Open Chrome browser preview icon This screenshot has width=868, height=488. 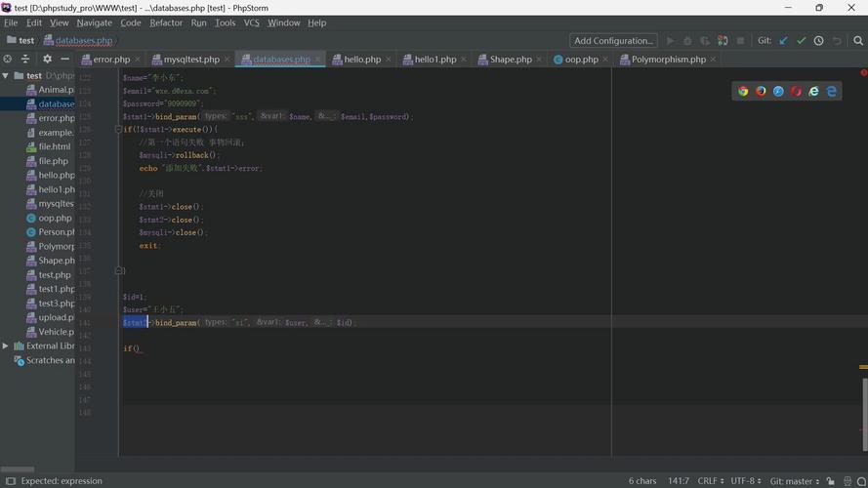pyautogui.click(x=743, y=92)
